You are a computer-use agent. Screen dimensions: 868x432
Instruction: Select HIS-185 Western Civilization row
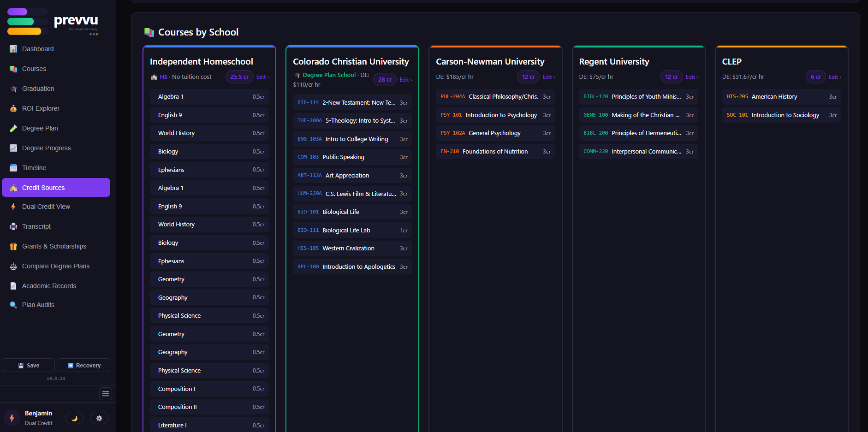[x=352, y=249]
